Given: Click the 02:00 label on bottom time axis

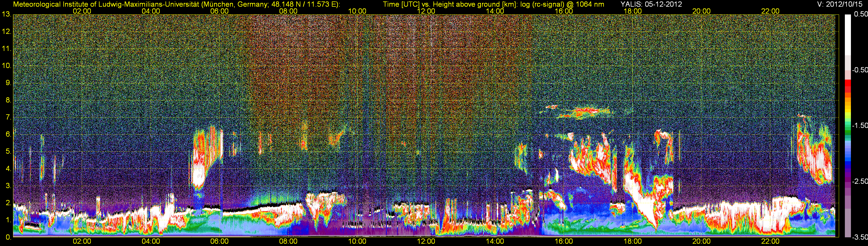Looking at the screenshot, I should (x=82, y=241).
